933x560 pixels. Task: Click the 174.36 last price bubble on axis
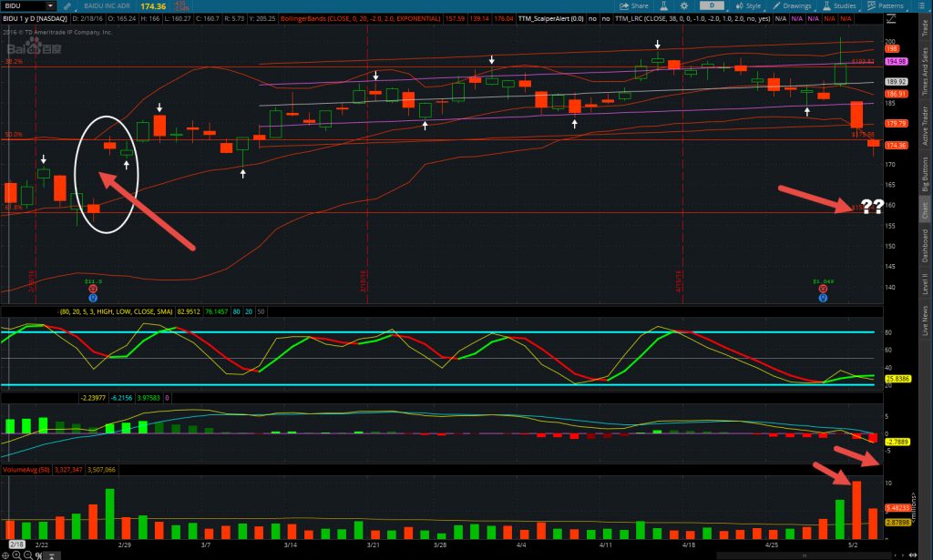(897, 145)
